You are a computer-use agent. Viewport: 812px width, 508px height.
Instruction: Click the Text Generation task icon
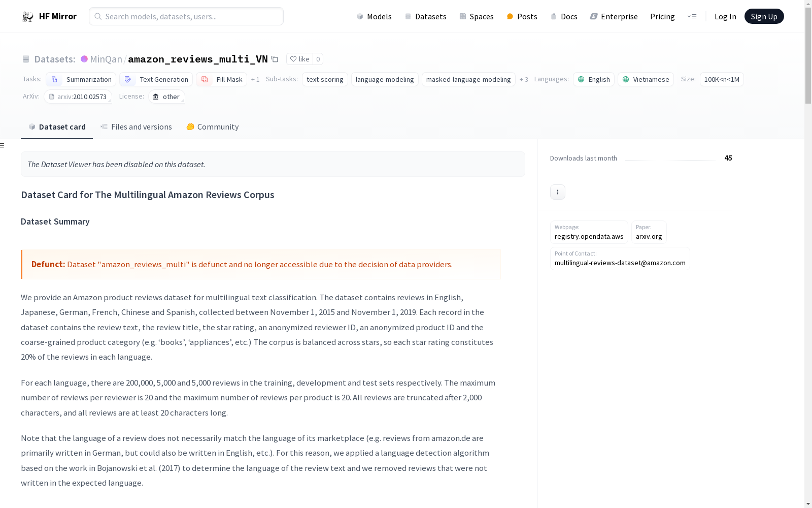pos(128,79)
